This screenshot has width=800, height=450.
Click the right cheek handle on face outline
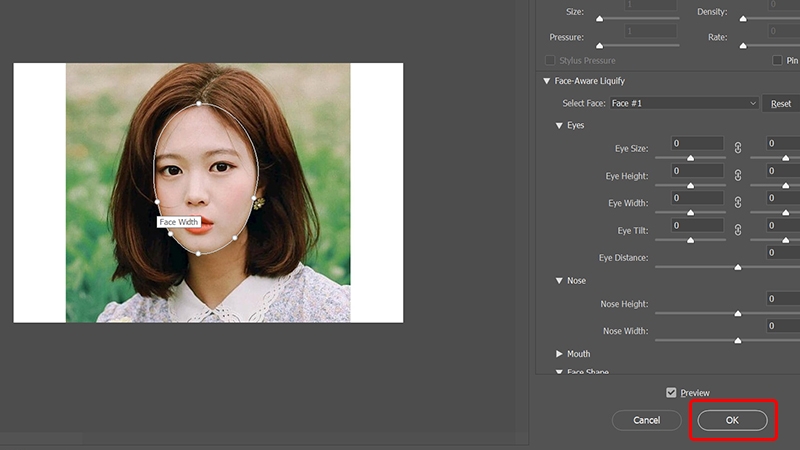[x=254, y=198]
